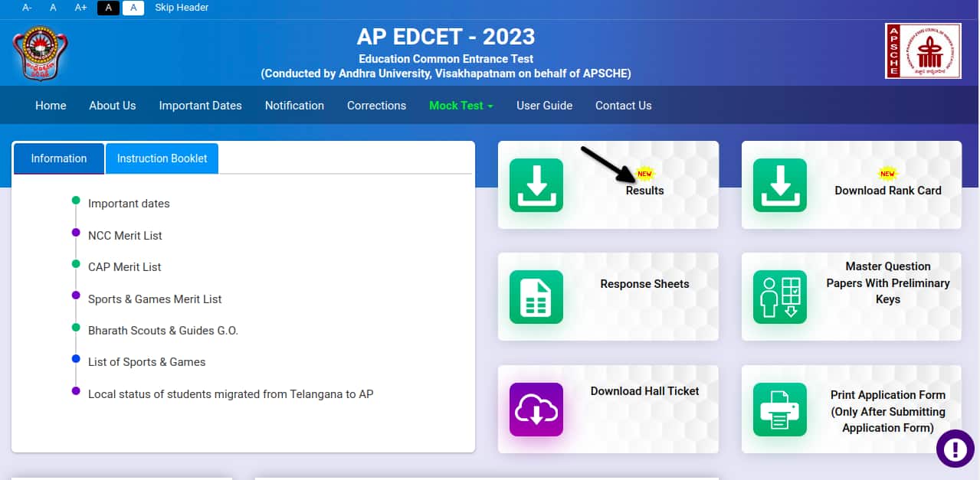Image resolution: width=980 pixels, height=480 pixels.
Task: Open the List of Sports & Games link
Action: click(x=147, y=362)
